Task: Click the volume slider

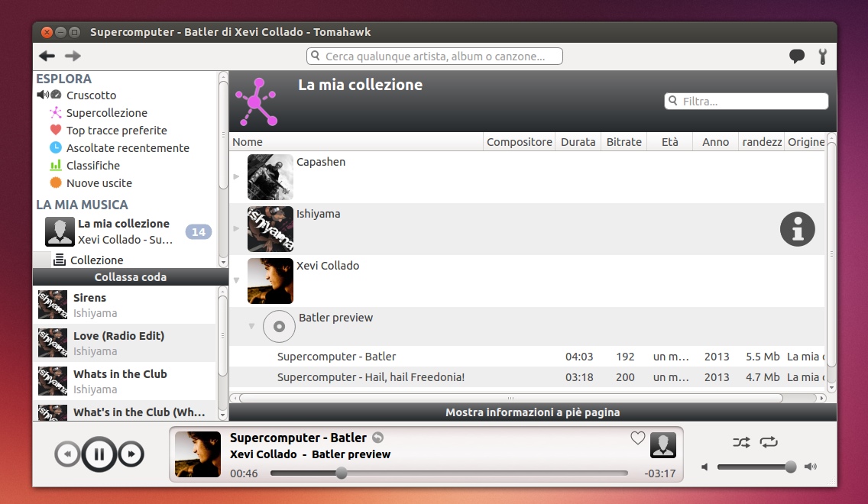Action: 756,467
